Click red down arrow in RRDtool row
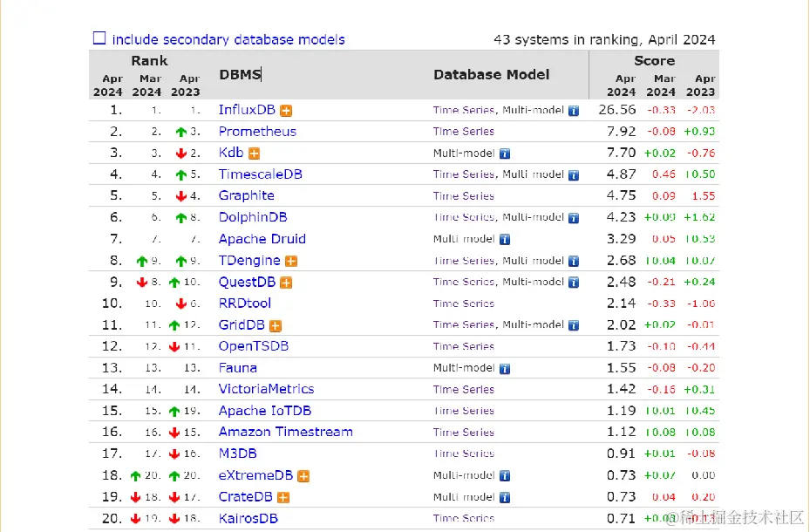This screenshot has height=532, width=810. click(180, 304)
